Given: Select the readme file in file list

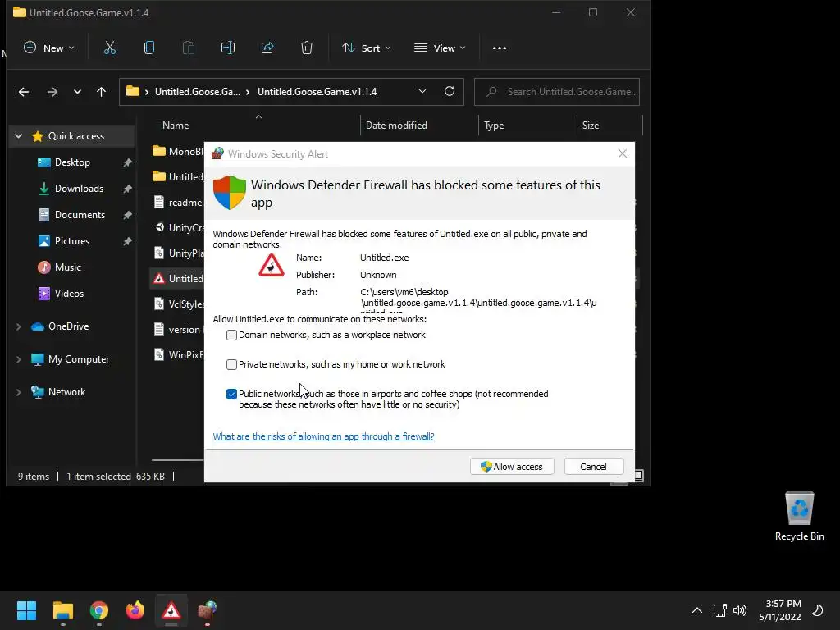Looking at the screenshot, I should click(177, 203).
